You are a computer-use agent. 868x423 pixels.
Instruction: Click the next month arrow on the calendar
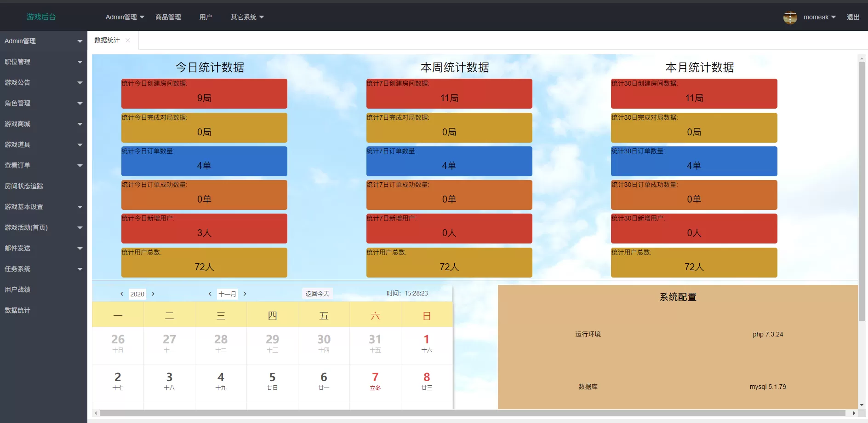point(245,294)
